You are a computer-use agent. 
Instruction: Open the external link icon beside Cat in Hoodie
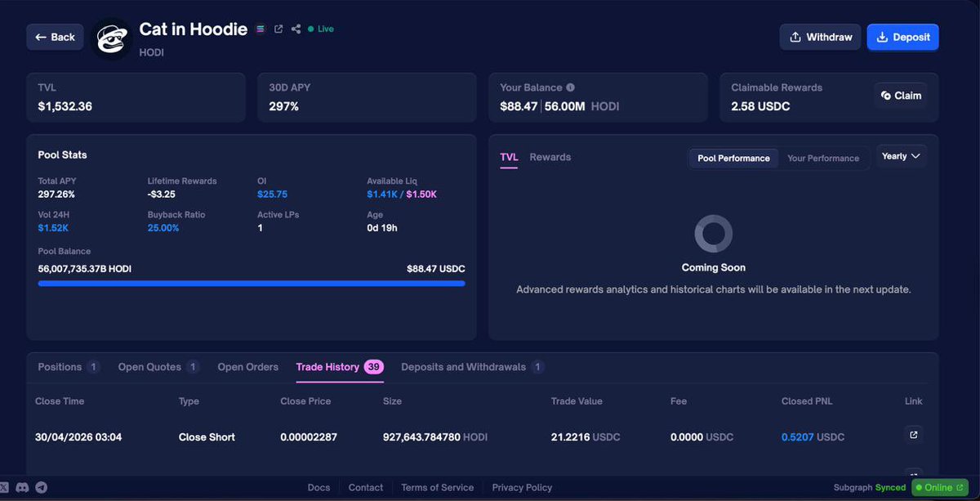278,29
